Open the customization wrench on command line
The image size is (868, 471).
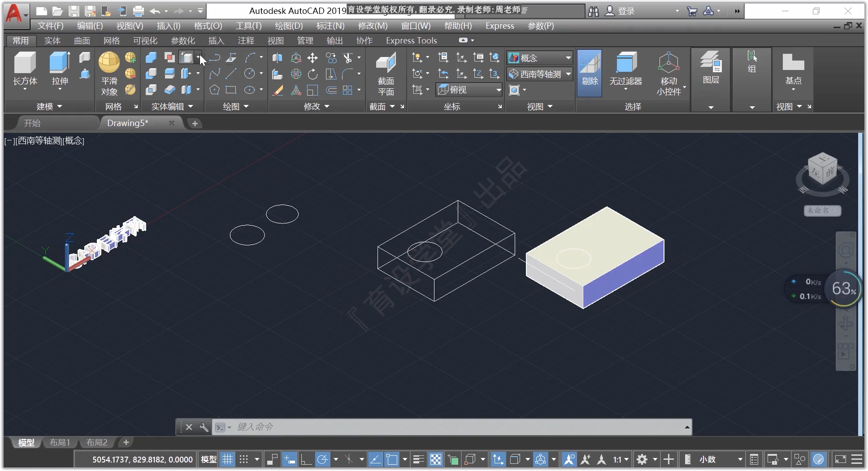(204, 427)
